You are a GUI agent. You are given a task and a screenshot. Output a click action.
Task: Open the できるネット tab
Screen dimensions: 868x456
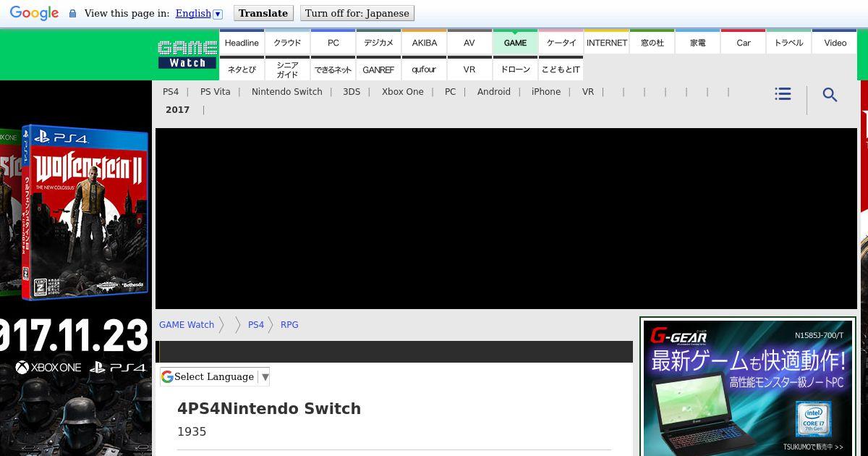[x=333, y=69]
